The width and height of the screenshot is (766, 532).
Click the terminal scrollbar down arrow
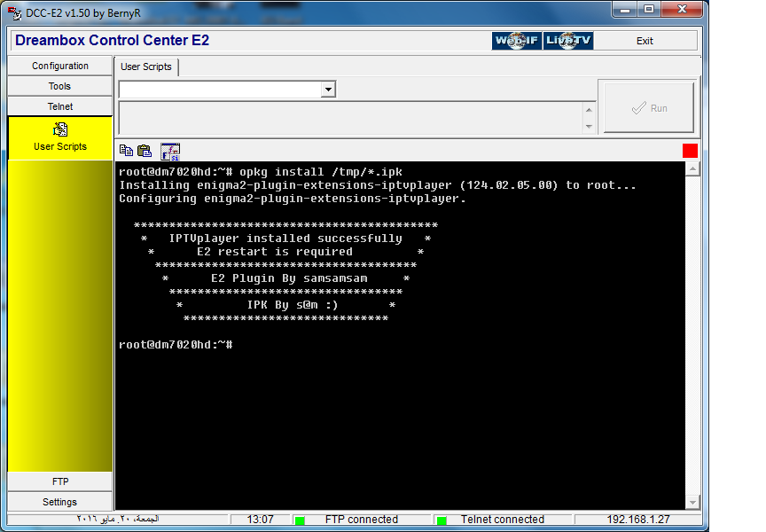(x=692, y=502)
